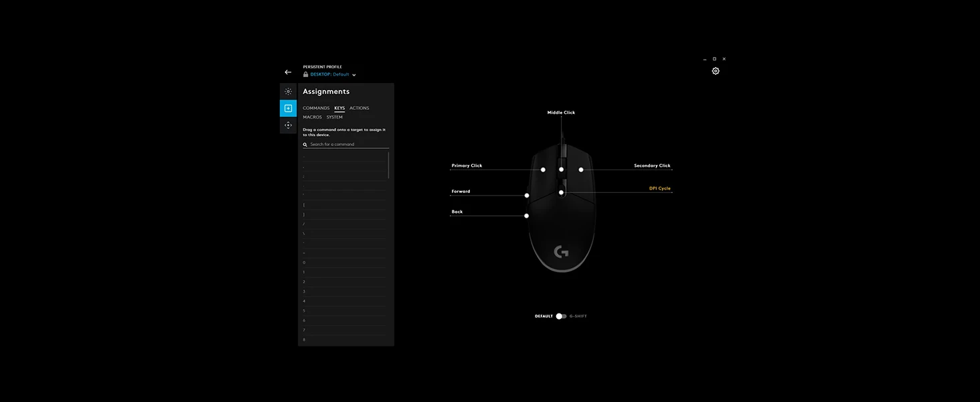
Task: Click the search magnifier icon
Action: (305, 145)
